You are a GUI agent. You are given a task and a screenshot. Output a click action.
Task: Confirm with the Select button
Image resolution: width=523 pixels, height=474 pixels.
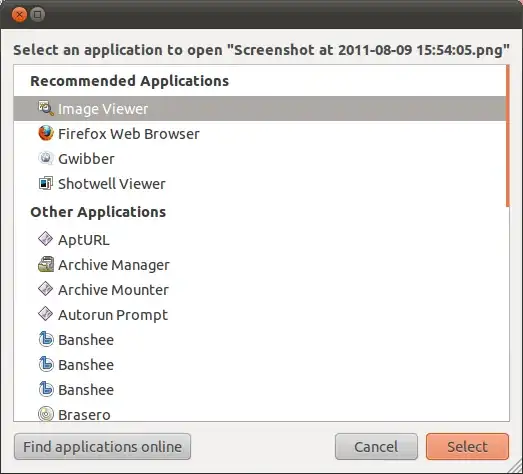pos(467,447)
